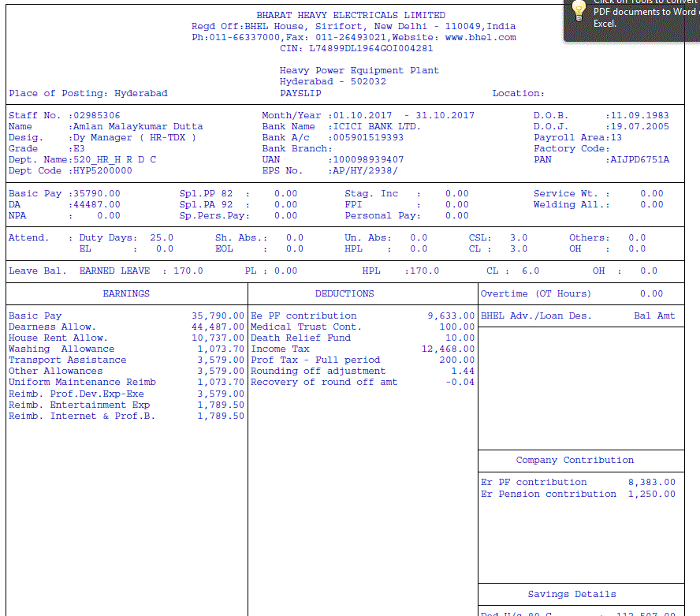Click Overtime (OT Hours) label

click(x=536, y=294)
